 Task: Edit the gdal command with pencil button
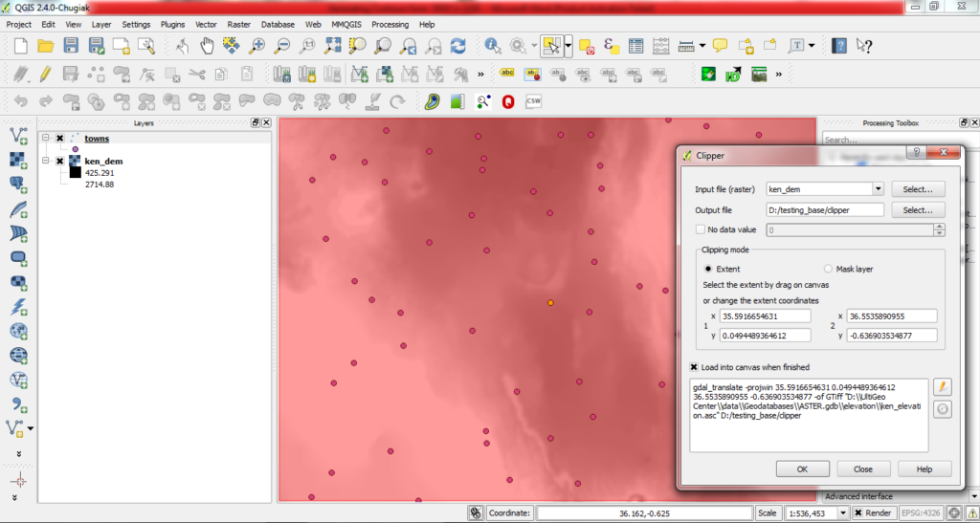click(943, 387)
